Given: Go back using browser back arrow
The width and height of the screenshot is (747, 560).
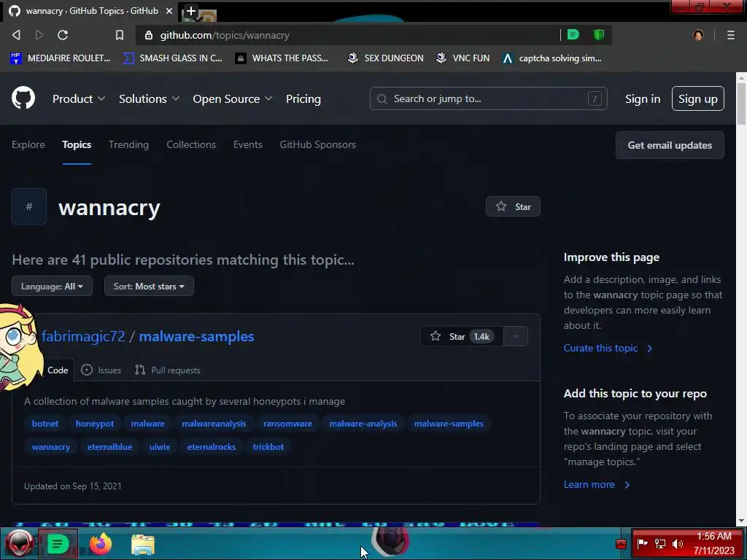Looking at the screenshot, I should pyautogui.click(x=16, y=35).
